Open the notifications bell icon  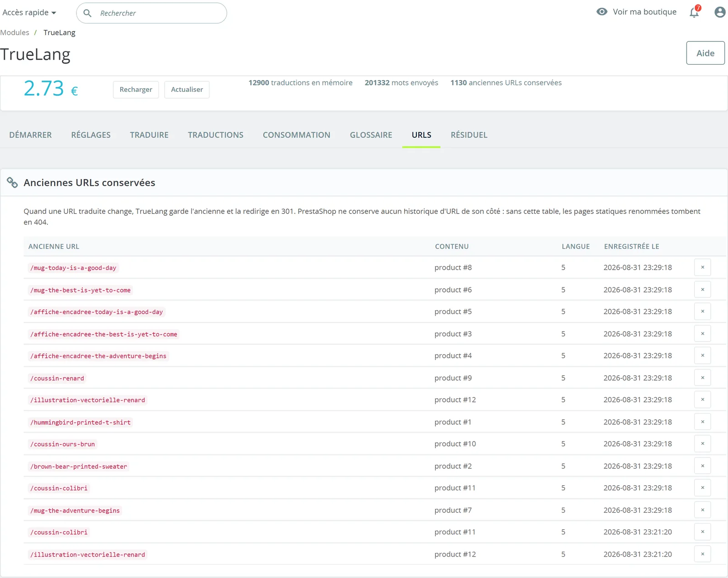694,12
